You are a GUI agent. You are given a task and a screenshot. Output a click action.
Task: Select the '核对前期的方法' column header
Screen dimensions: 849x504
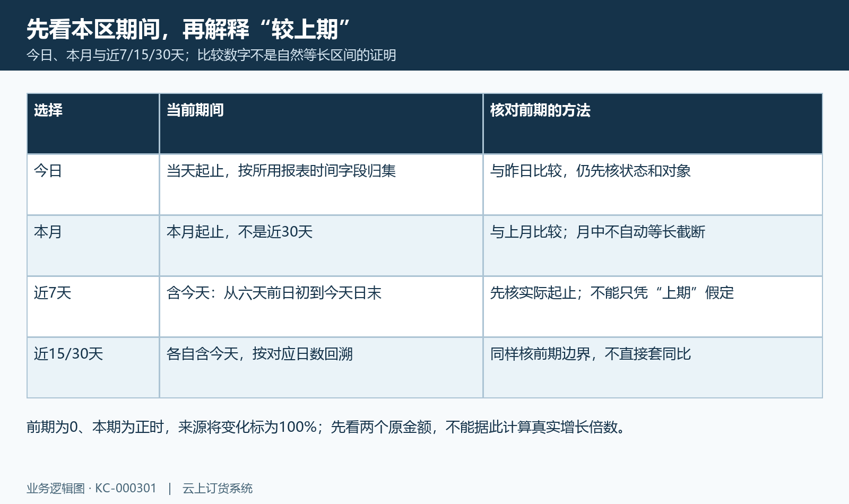pos(653,124)
